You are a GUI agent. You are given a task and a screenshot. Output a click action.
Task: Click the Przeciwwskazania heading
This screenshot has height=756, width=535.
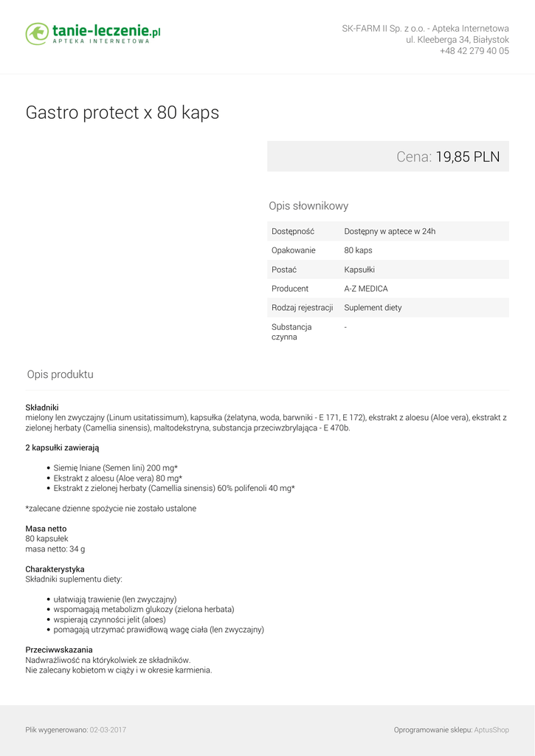[59, 650]
